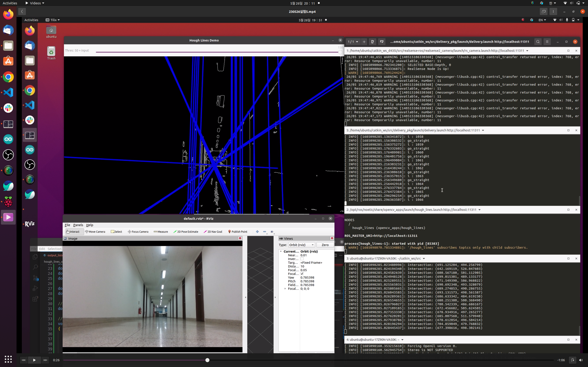
Task: Expand the Focal Point tree entry
Action: (x=285, y=289)
